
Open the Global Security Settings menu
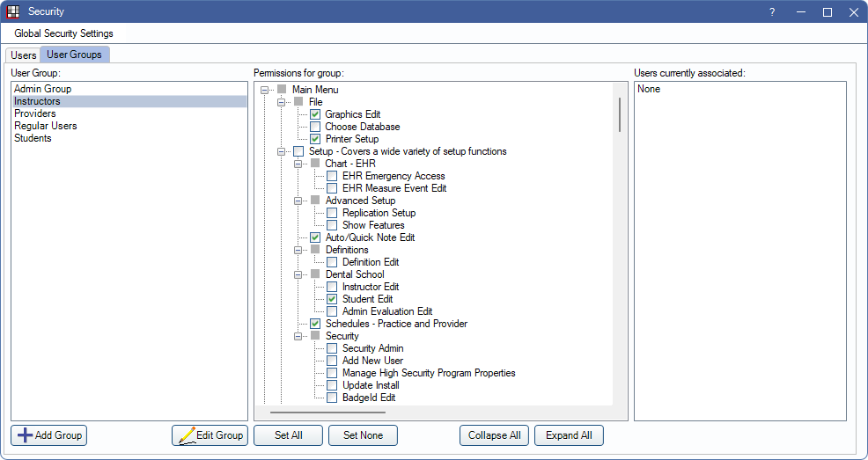[63, 33]
